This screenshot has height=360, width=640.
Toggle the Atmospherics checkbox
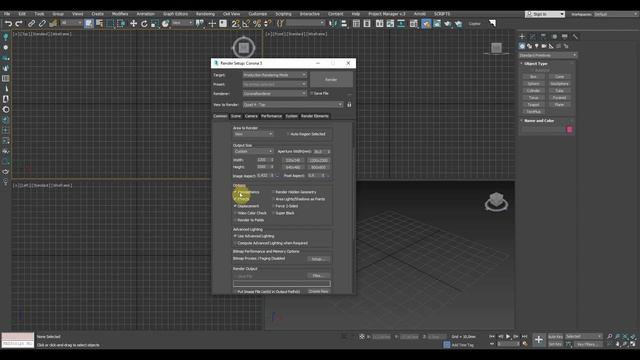(x=235, y=192)
